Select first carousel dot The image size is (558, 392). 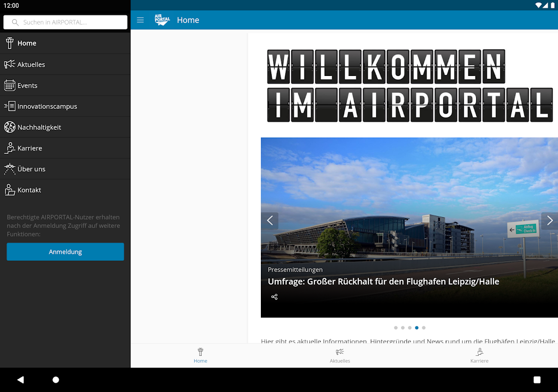point(396,328)
